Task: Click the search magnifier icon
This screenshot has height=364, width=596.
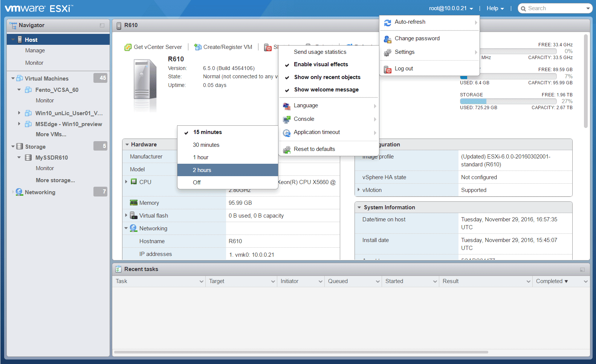Action: (x=523, y=9)
